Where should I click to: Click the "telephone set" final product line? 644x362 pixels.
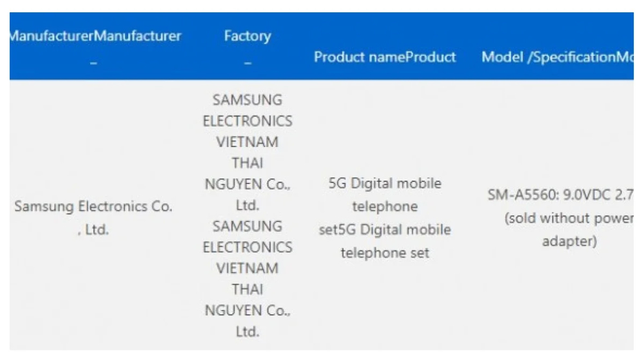(x=385, y=253)
